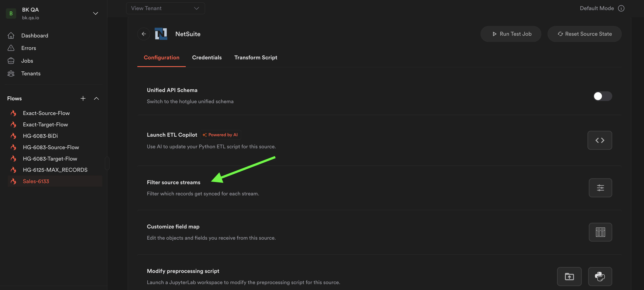Open Customize field map table icon
644x290 pixels.
click(x=600, y=232)
